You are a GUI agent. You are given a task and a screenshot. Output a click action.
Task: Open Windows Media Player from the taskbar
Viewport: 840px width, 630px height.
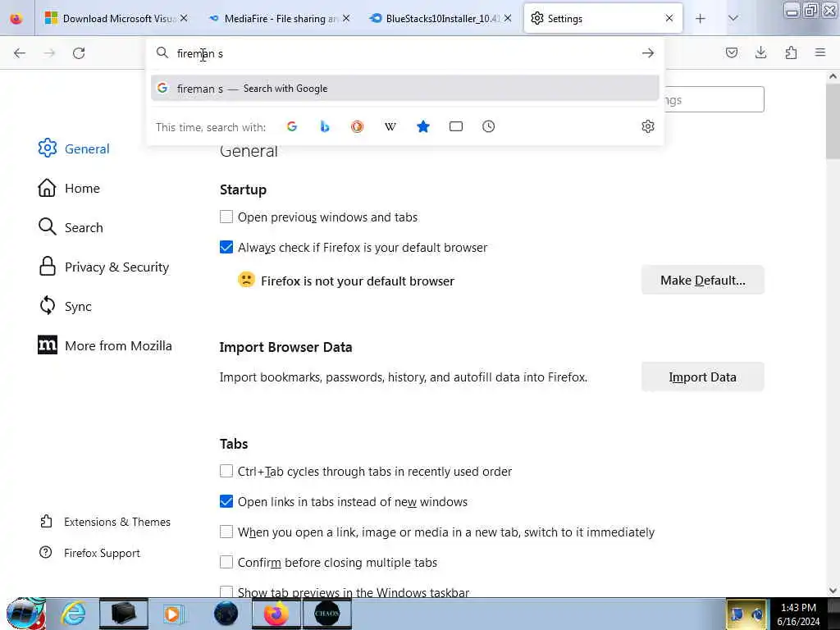(x=173, y=614)
